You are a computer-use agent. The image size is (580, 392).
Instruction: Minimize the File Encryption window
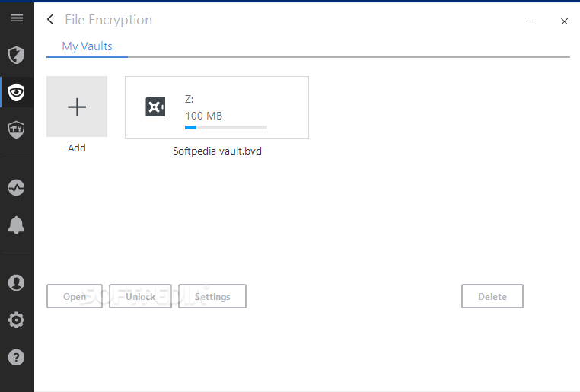[x=531, y=21]
